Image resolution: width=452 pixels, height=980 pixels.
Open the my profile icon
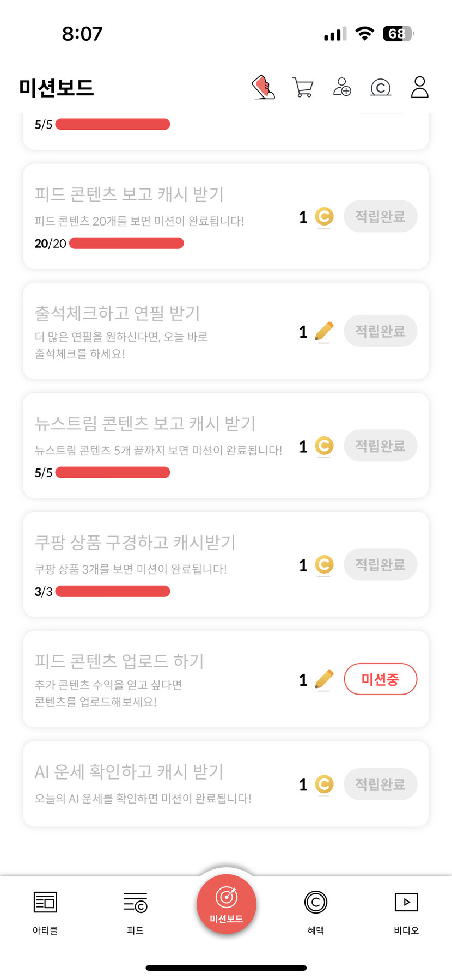click(419, 87)
